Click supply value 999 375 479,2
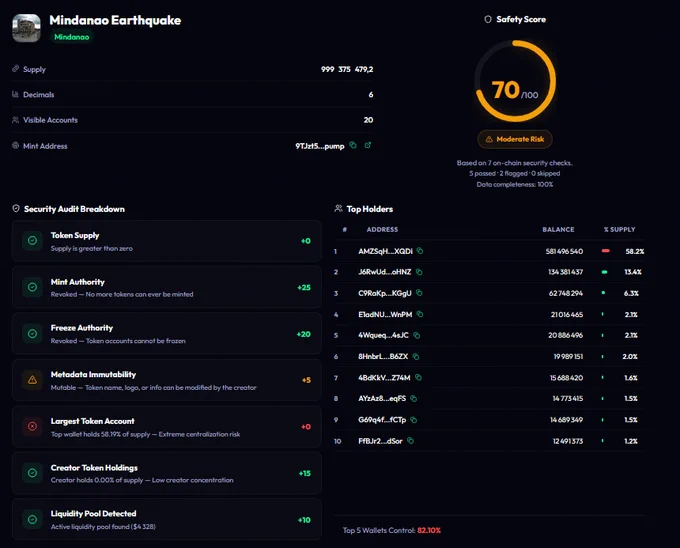Screen dimensions: 680x548 [347, 69]
